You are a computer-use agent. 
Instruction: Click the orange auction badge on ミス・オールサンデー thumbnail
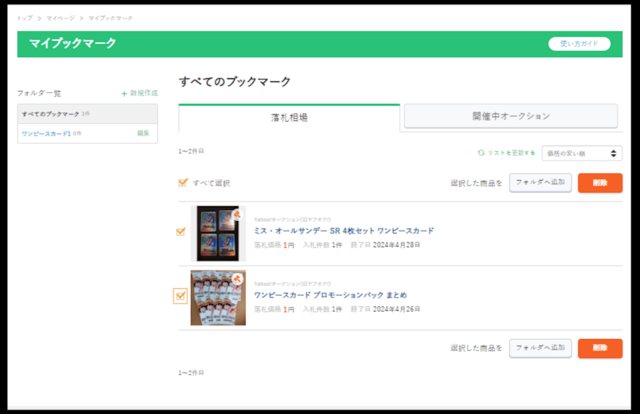pyautogui.click(x=238, y=213)
